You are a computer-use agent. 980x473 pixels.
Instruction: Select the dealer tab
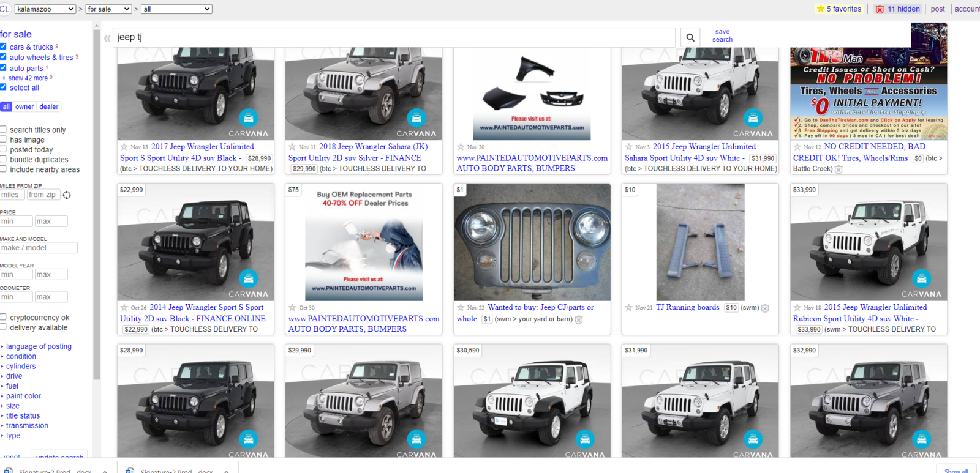[x=49, y=107]
